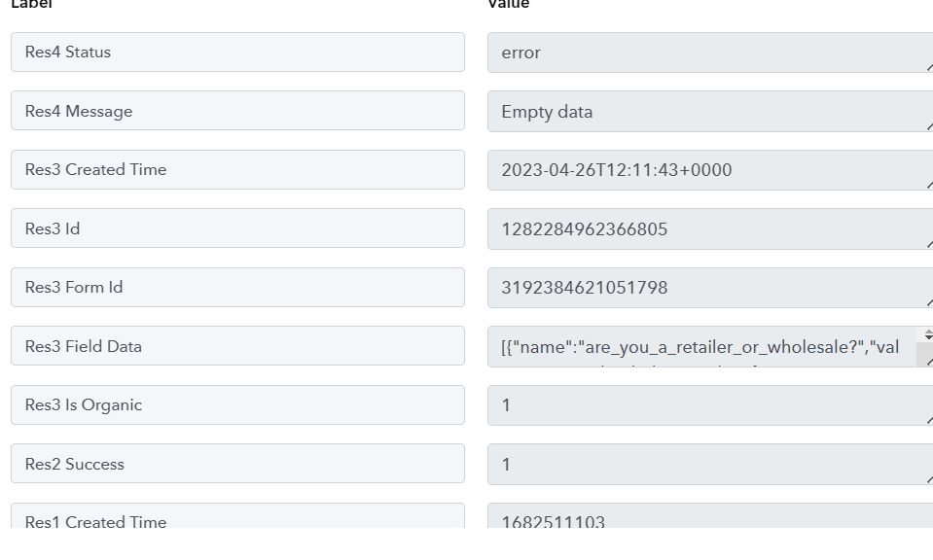This screenshot has height=560, width=933.
Task: Click the Res3 Created Time label field
Action: (237, 170)
